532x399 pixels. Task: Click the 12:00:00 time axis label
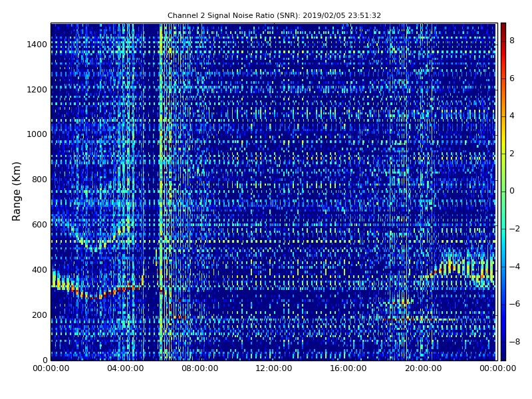(x=274, y=368)
